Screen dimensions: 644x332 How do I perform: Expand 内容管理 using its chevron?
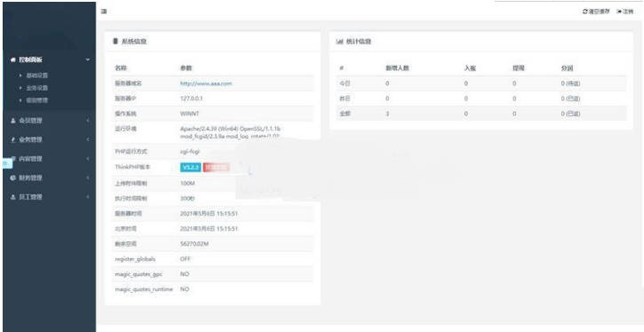click(88, 159)
